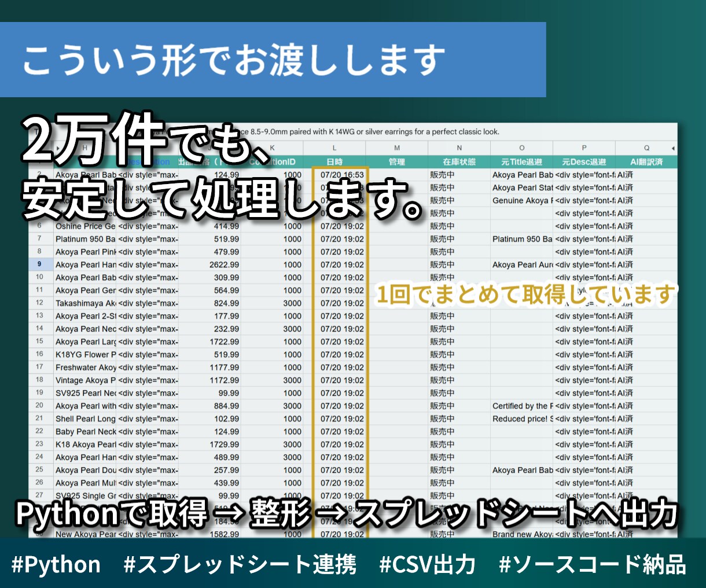Click cell 'Reduced price! S'
706x588 pixels.
(522, 419)
